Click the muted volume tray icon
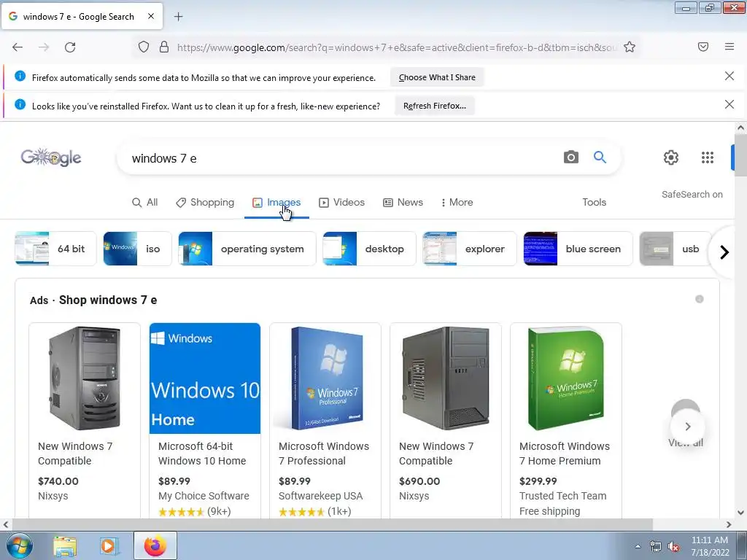The image size is (747, 560). 673,546
